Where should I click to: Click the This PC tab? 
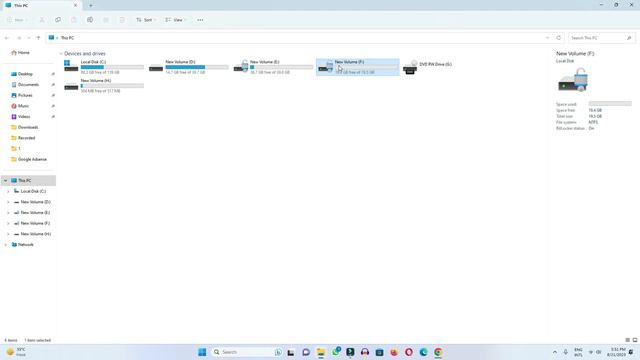[41, 6]
